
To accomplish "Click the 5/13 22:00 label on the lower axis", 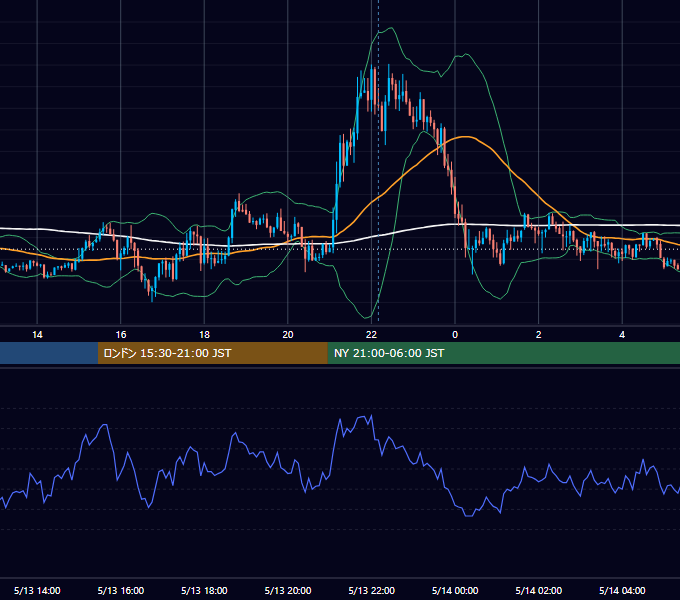I will coord(372,590).
